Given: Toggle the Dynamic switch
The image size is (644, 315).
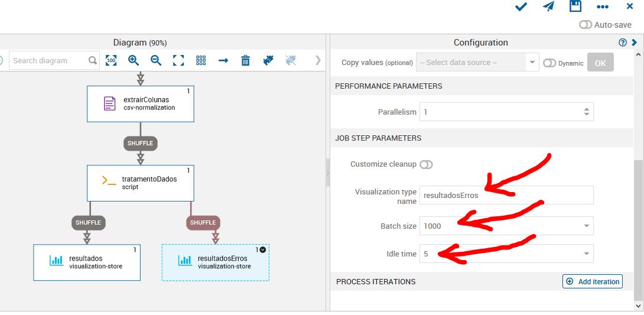Looking at the screenshot, I should click(x=549, y=63).
